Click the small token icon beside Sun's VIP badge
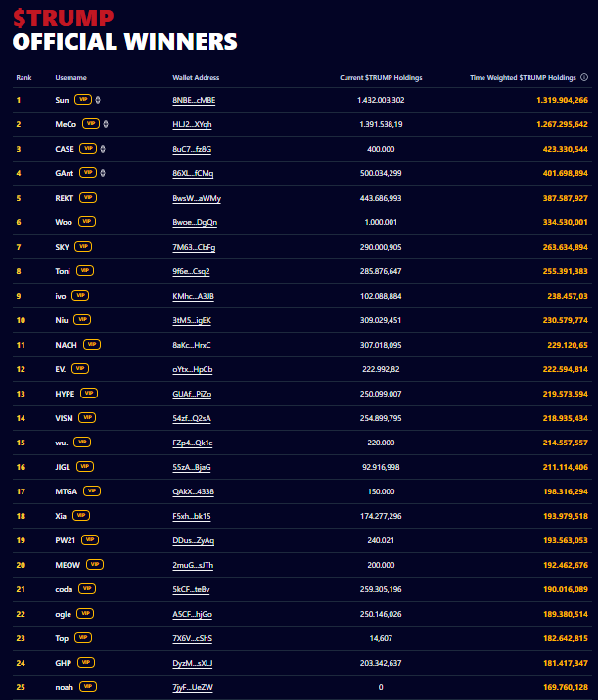 (98, 100)
